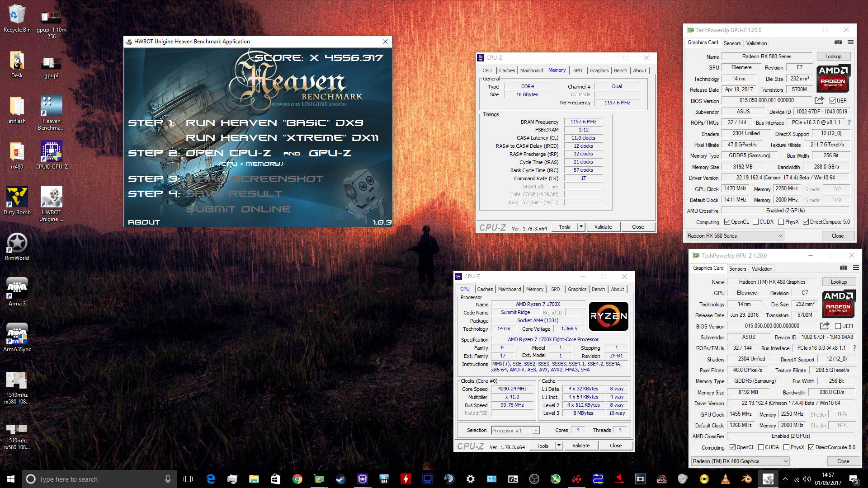The image size is (868, 488).
Task: Click Lookup button in RX 580 GPU-Z
Action: pyautogui.click(x=833, y=56)
